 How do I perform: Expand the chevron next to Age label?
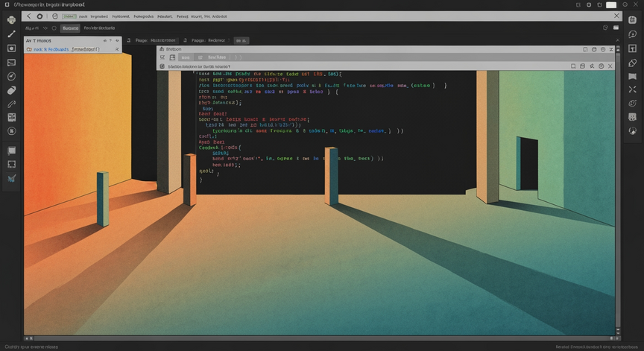click(x=45, y=28)
